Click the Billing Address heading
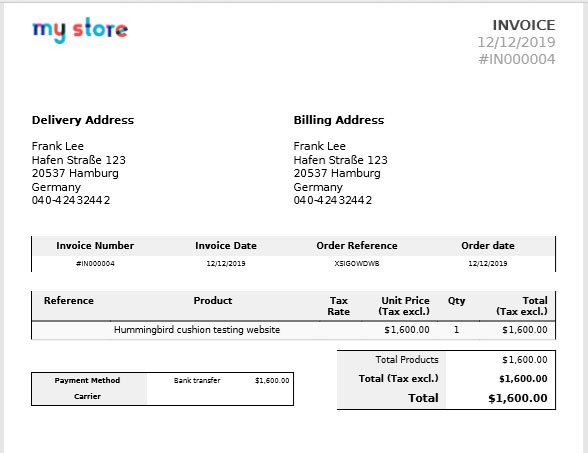 pyautogui.click(x=339, y=120)
